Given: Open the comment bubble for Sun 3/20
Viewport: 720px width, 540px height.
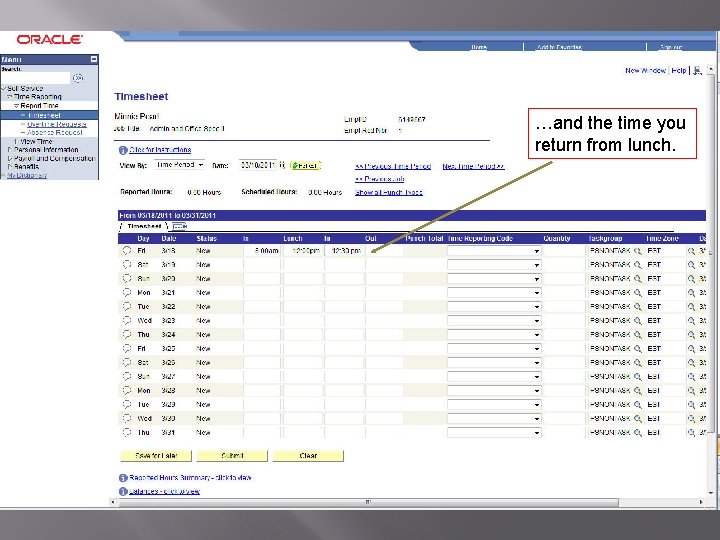Looking at the screenshot, I should 127,279.
